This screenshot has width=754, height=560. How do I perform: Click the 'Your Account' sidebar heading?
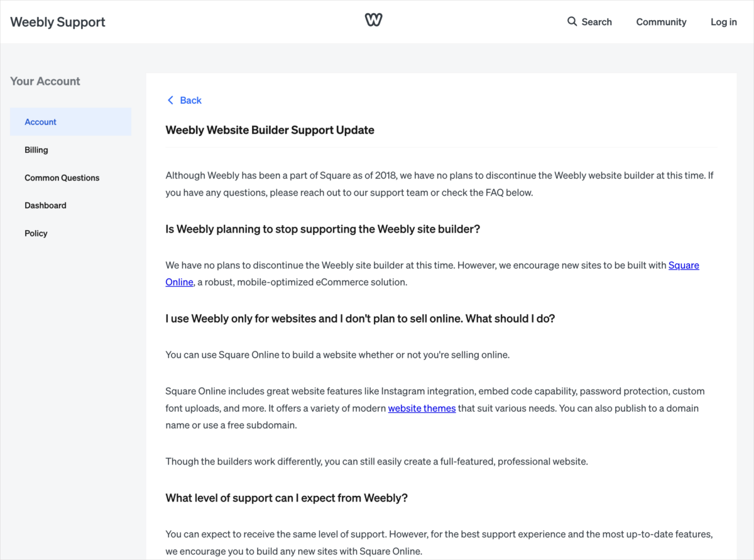[45, 81]
